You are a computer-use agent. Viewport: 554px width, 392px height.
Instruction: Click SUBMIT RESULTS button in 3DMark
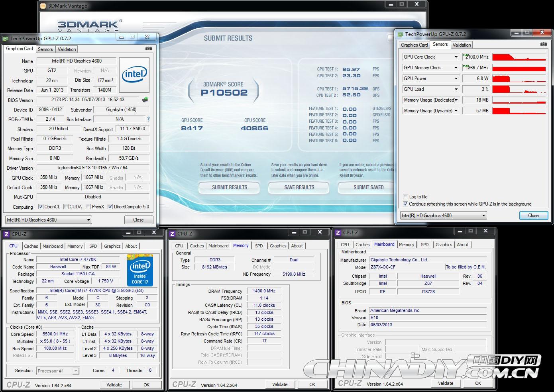point(229,187)
